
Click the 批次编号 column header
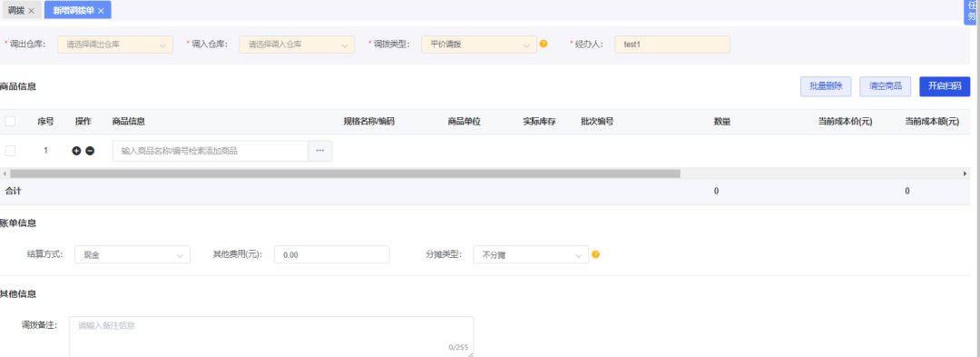(x=597, y=122)
